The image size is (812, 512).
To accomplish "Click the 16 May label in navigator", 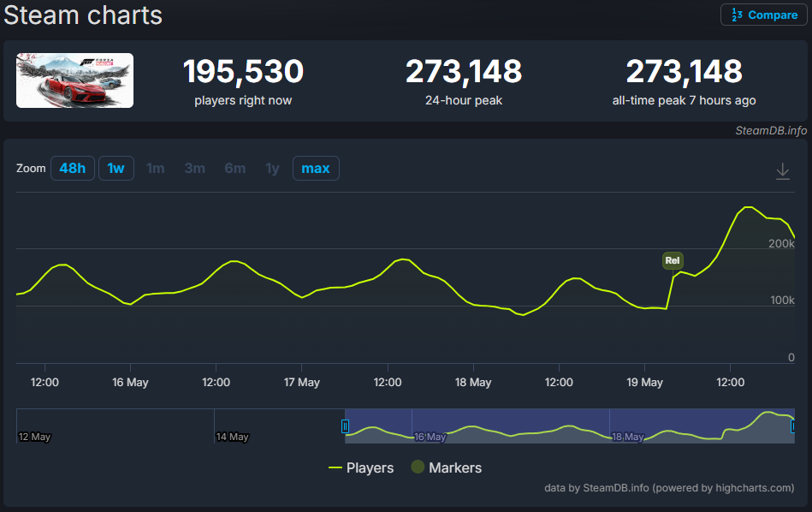I will point(430,437).
